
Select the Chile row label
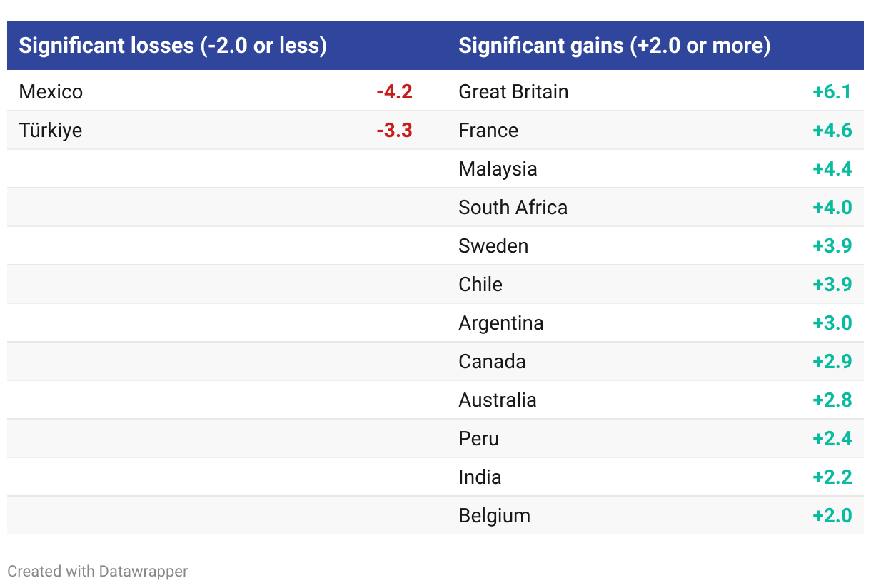[480, 285]
